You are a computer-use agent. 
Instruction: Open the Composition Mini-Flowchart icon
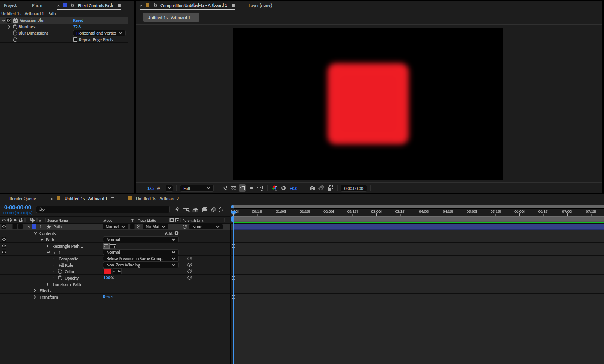pos(186,209)
